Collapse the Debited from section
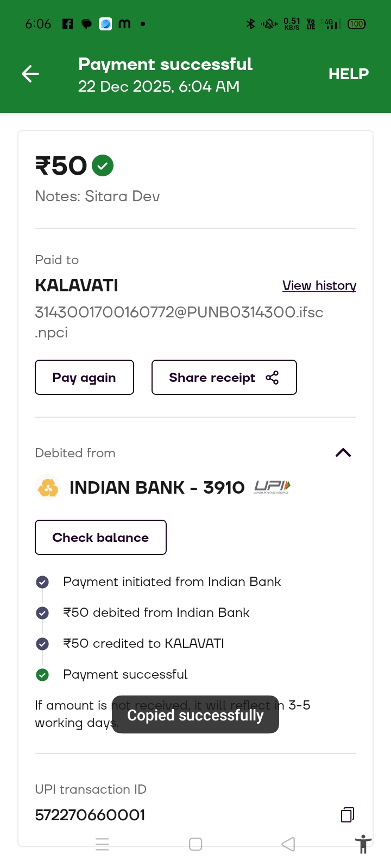 tap(343, 453)
